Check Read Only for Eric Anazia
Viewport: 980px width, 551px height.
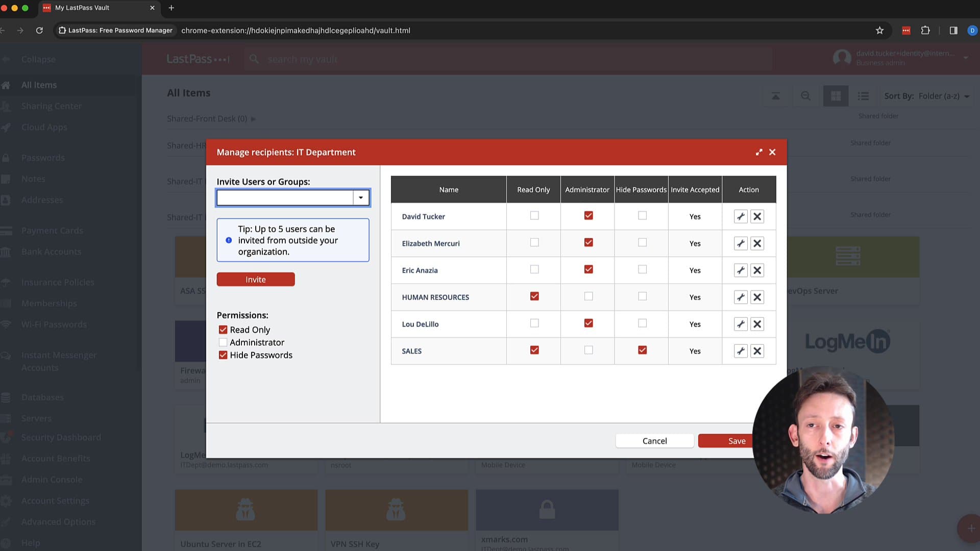[534, 269]
